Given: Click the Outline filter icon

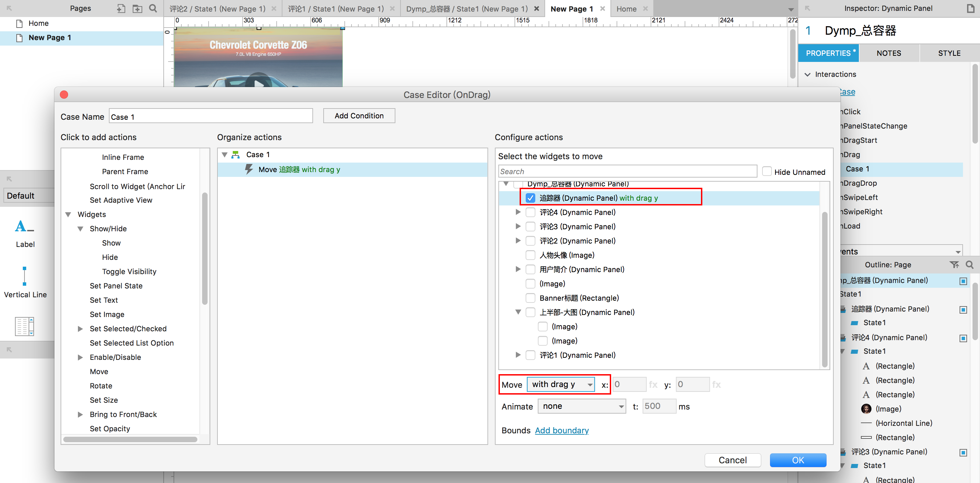Looking at the screenshot, I should (x=954, y=264).
